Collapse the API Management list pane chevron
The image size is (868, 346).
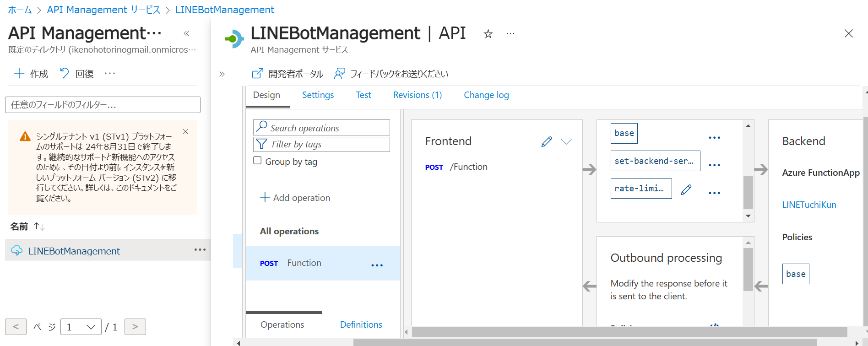[x=186, y=33]
